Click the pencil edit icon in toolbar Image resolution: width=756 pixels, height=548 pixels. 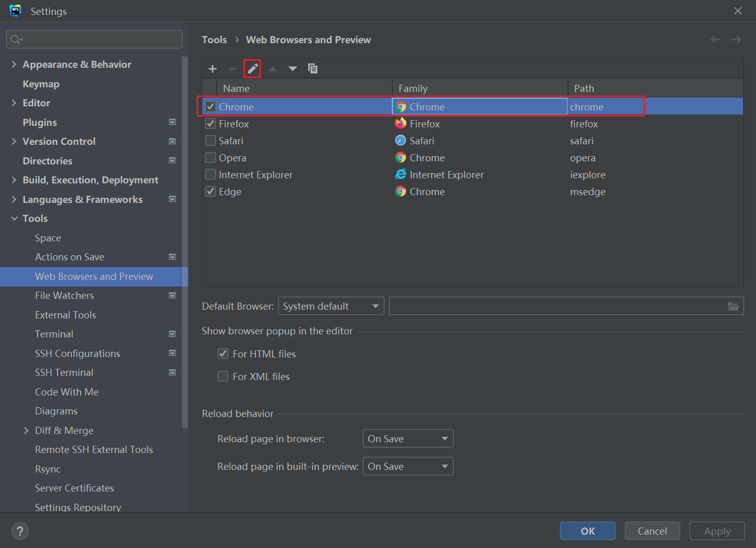click(252, 69)
